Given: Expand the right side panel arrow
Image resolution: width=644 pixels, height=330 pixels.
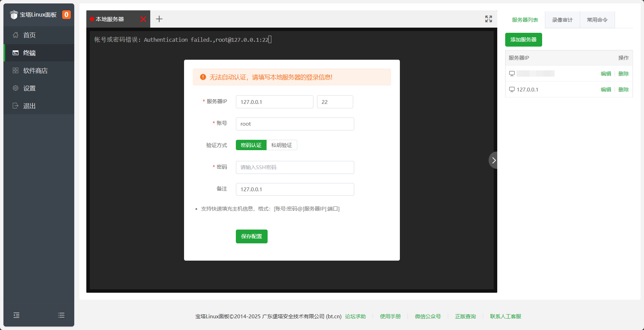Looking at the screenshot, I should (x=493, y=160).
